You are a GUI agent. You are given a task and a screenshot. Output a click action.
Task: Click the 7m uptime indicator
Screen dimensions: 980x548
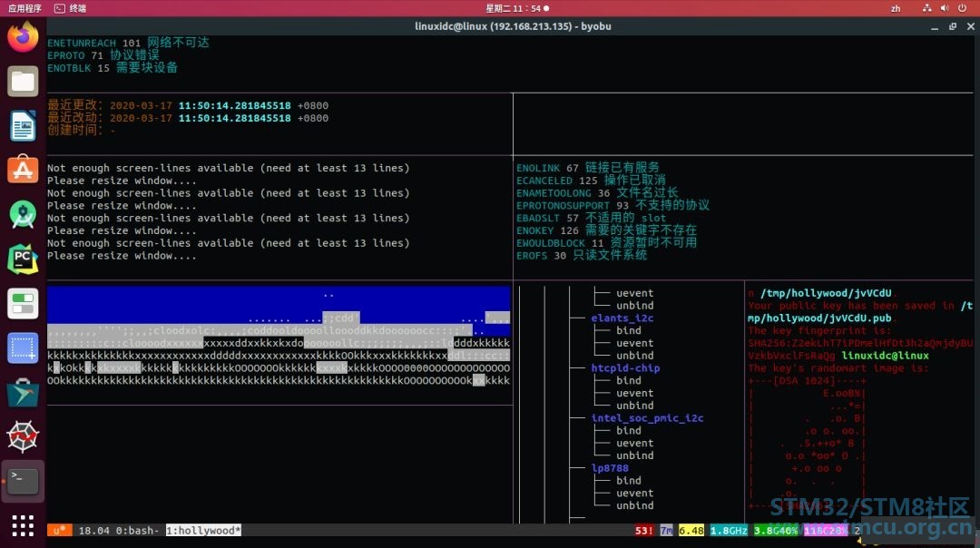pos(666,531)
